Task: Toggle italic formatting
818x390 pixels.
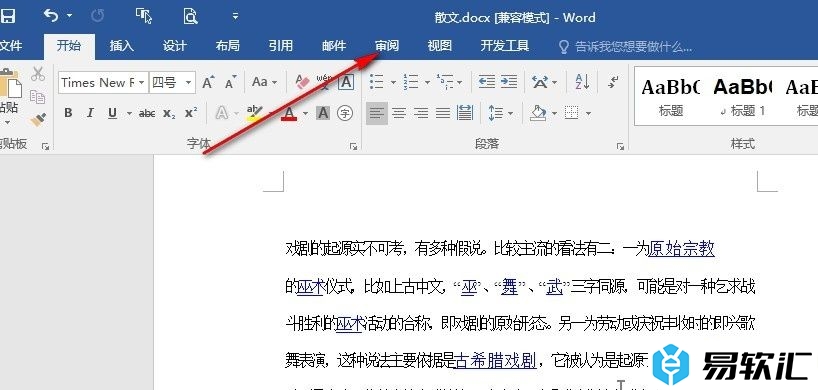Action: click(x=90, y=113)
